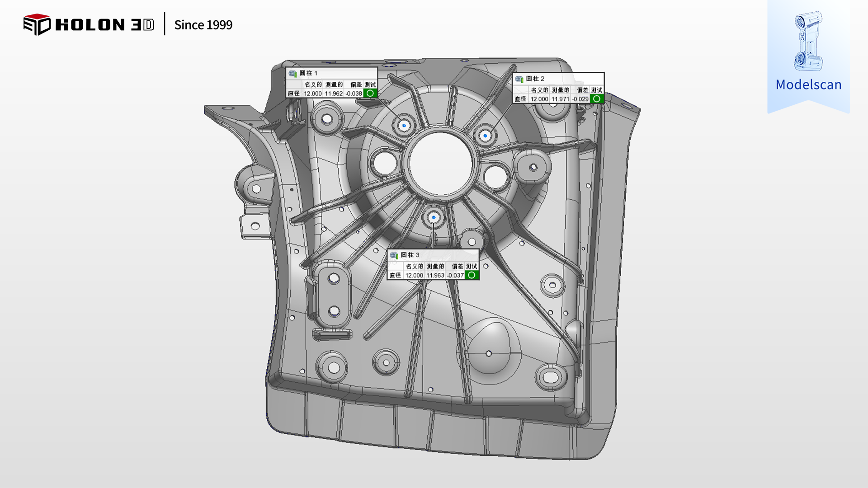The width and height of the screenshot is (868, 488).
Task: Click the large central bore hole of part
Action: coord(440,163)
